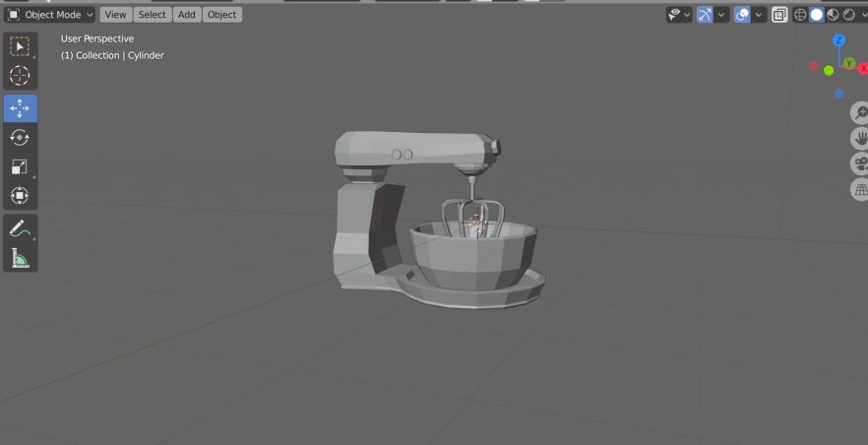Open the Object menu
This screenshot has width=868, height=445.
(x=222, y=15)
